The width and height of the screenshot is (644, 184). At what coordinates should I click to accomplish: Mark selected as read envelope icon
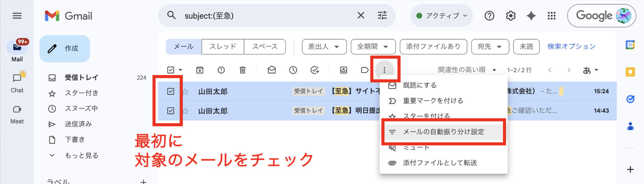pos(272,70)
